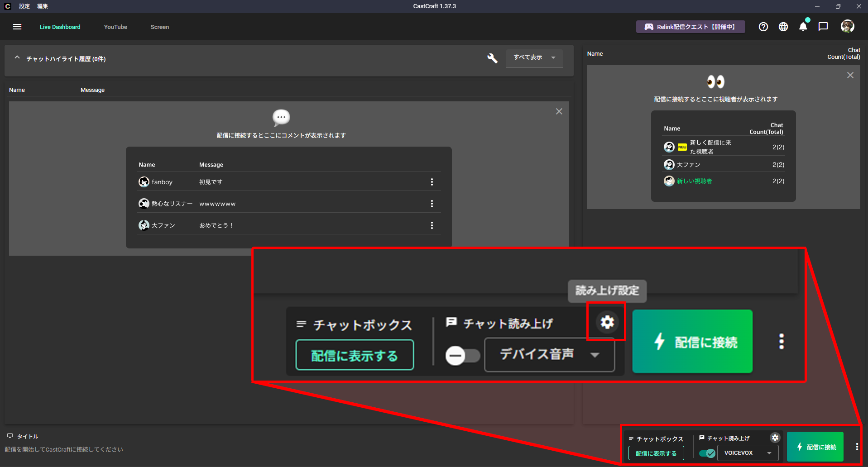Image resolution: width=868 pixels, height=467 pixels.
Task: Click the 初見です message text
Action: (x=211, y=182)
